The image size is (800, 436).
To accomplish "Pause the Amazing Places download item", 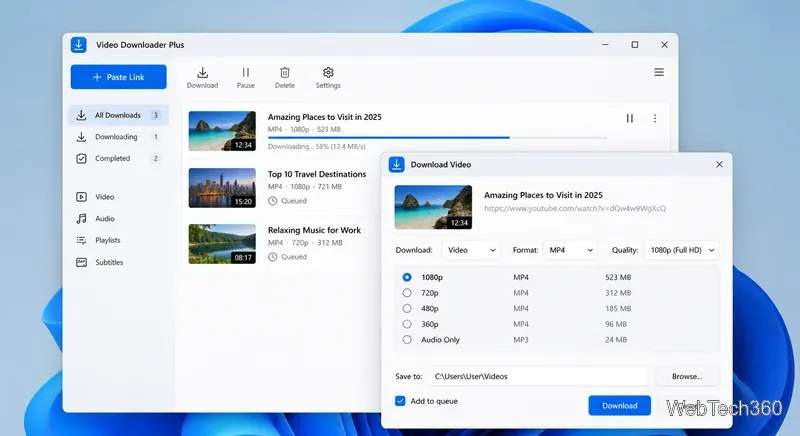I will click(x=630, y=118).
